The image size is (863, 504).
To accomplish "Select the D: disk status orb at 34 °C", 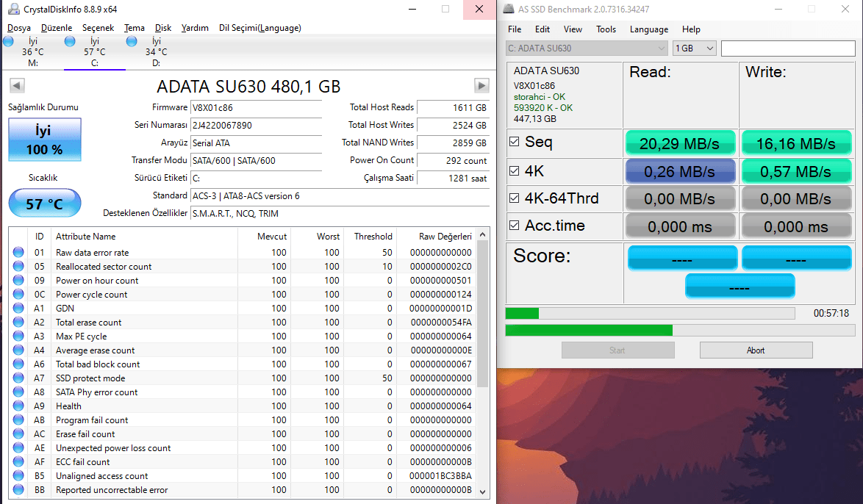I will coord(132,41).
